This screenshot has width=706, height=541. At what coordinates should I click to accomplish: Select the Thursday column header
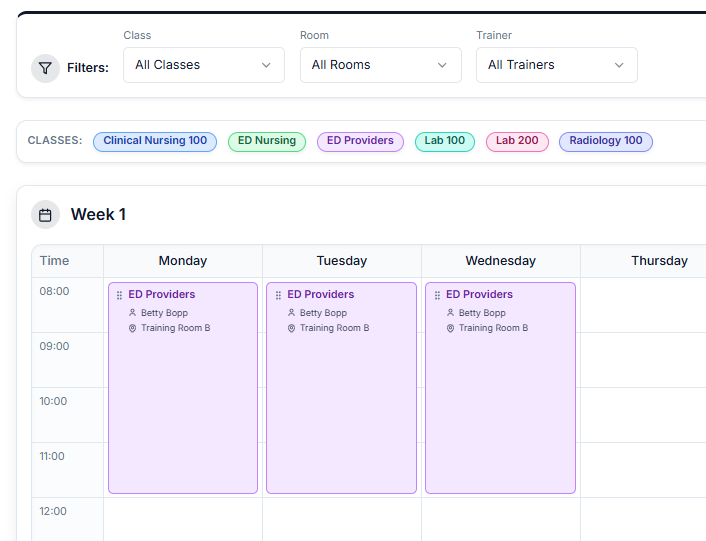click(x=659, y=261)
